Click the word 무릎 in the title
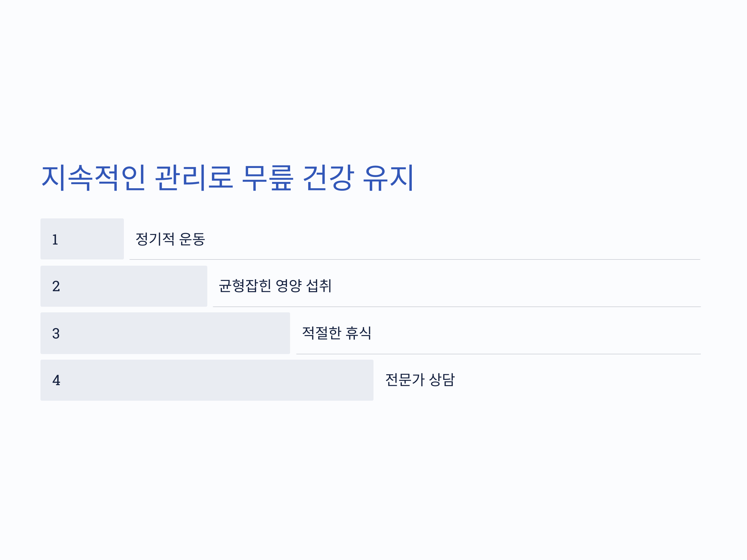 268,178
